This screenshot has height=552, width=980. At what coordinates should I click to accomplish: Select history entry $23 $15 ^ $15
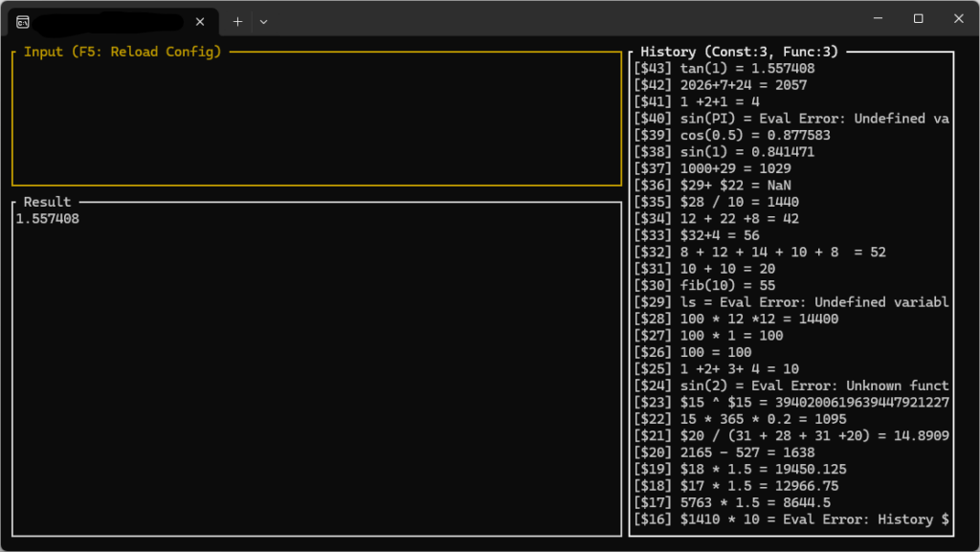coord(791,403)
